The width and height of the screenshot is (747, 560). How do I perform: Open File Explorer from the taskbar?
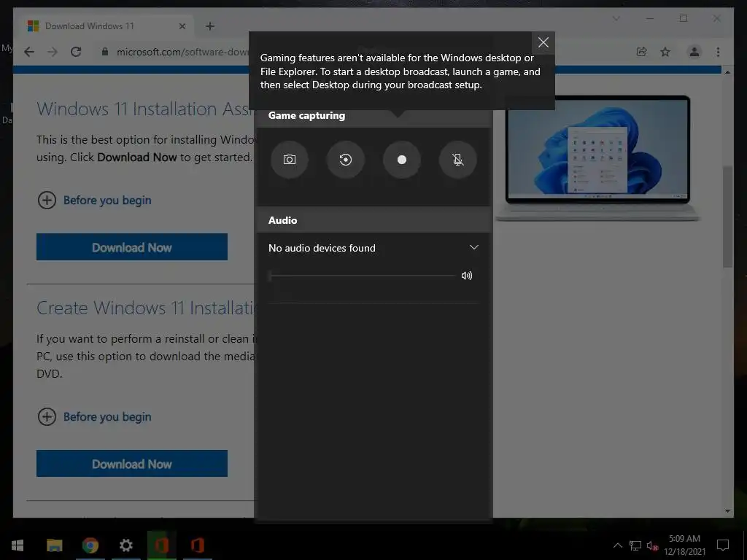[54, 545]
